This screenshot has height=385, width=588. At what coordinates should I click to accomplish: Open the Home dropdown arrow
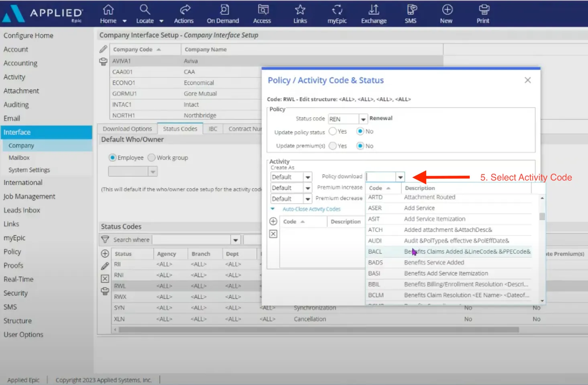(x=124, y=21)
